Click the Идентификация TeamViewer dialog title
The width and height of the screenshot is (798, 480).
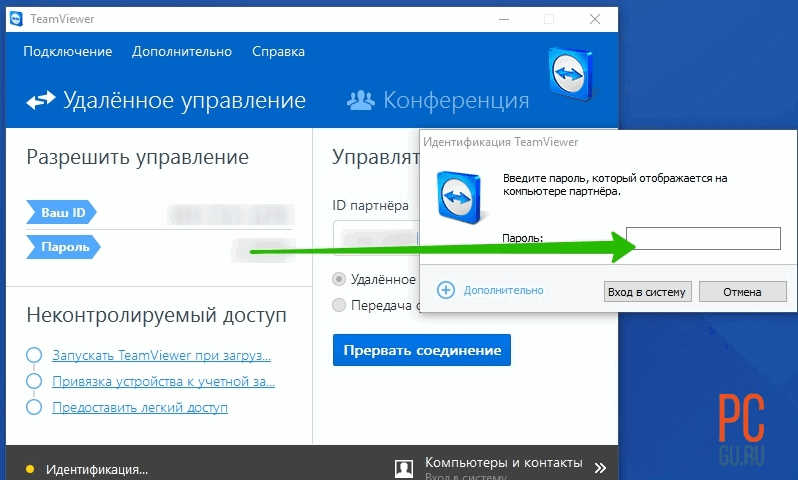pos(501,142)
